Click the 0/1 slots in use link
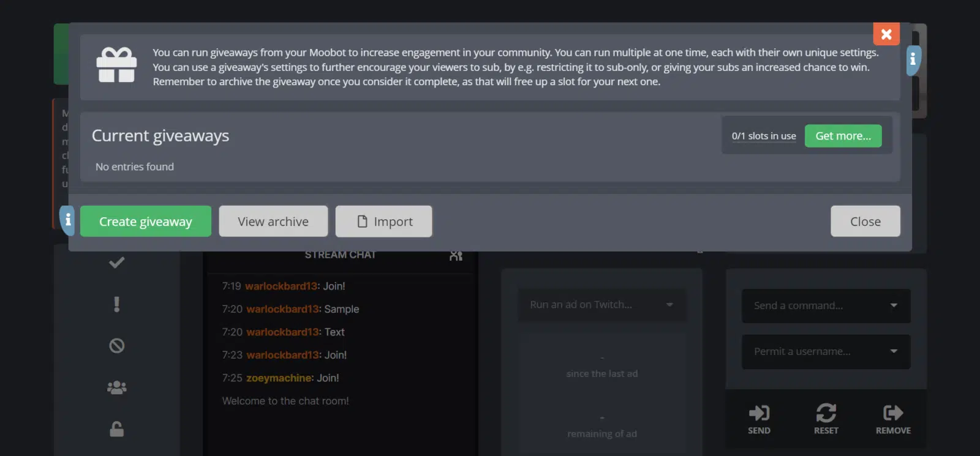 (x=764, y=136)
